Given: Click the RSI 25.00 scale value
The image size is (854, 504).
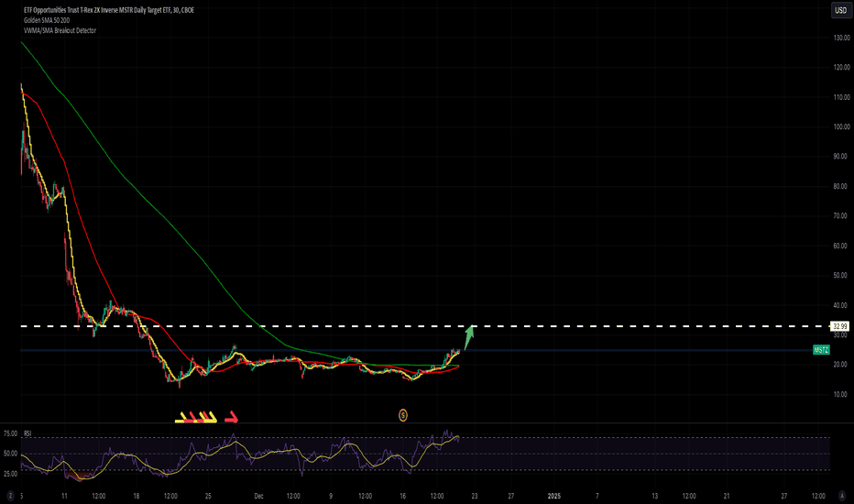Looking at the screenshot, I should click(x=10, y=474).
